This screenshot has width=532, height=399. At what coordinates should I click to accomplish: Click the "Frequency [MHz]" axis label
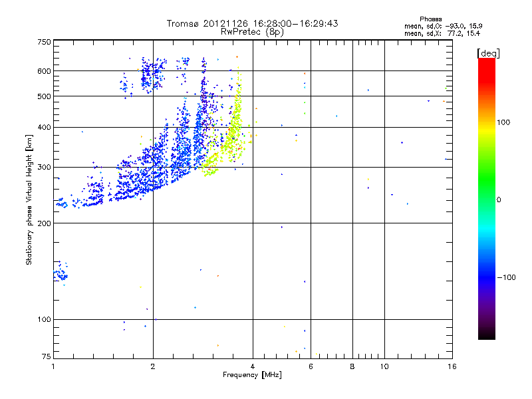click(252, 375)
